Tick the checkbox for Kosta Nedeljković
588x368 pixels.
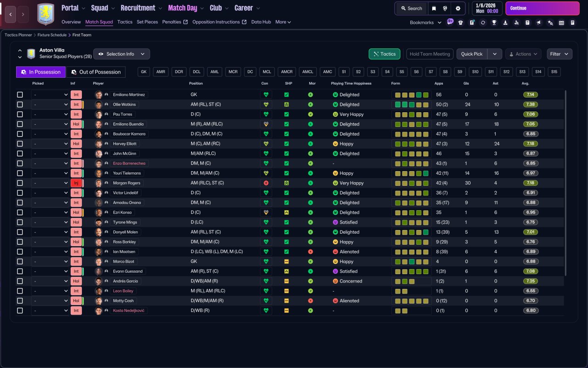[20, 310]
